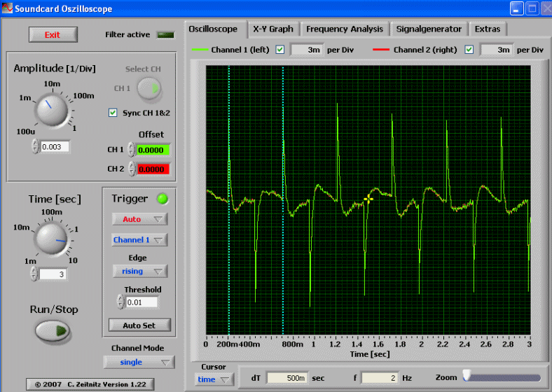Click Channel 2 per Div field showing 3m

(x=497, y=50)
